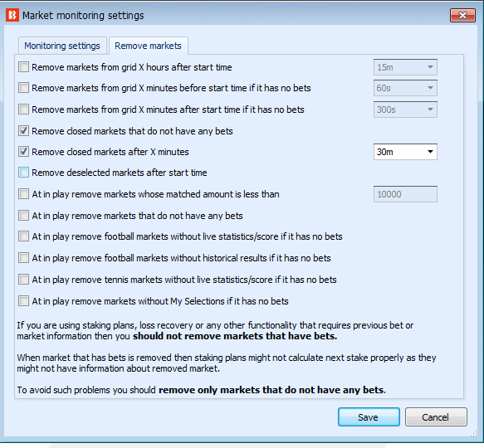The image size is (484, 448).
Task: Open the 30m closed markets dropdown
Action: 405,152
